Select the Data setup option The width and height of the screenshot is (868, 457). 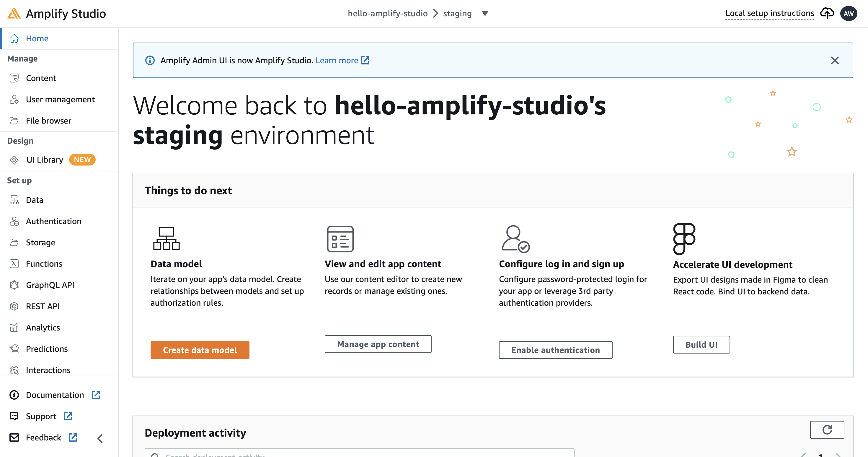(x=34, y=200)
